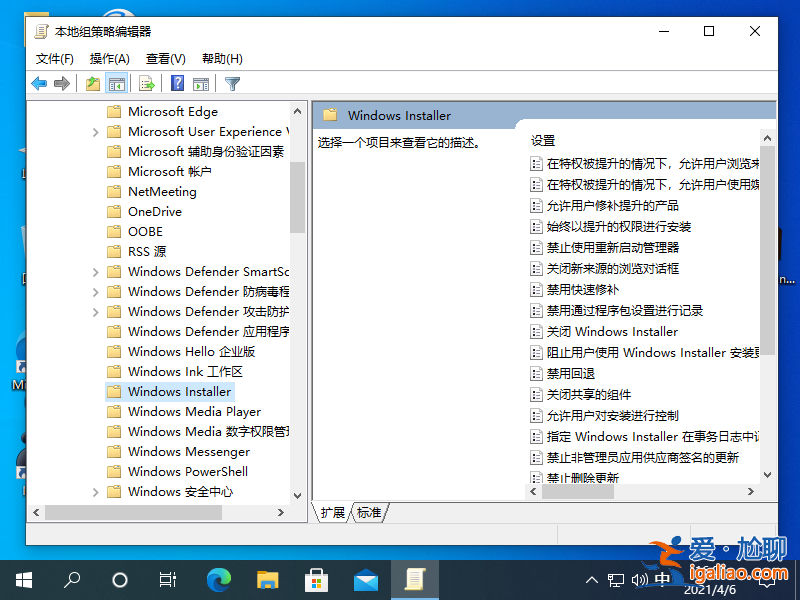Click the Export List toolbar icon

tap(145, 83)
